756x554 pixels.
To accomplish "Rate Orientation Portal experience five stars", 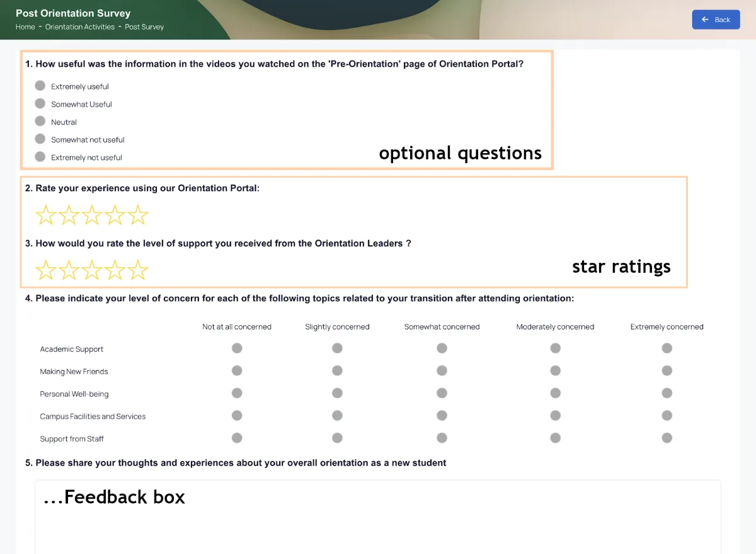I will pyautogui.click(x=138, y=215).
